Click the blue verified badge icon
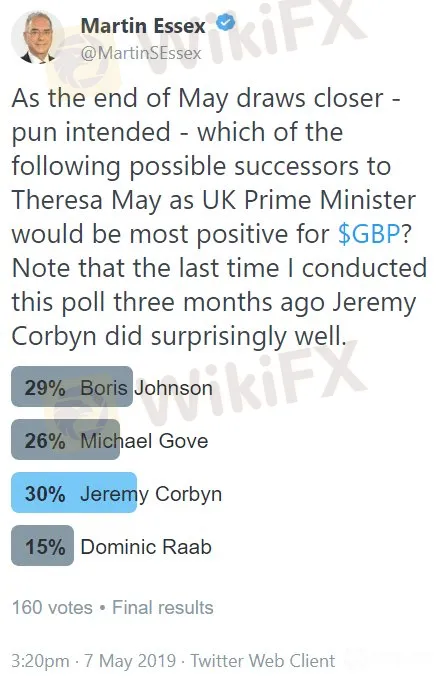Image resolution: width=444 pixels, height=683 pixels. tap(226, 22)
